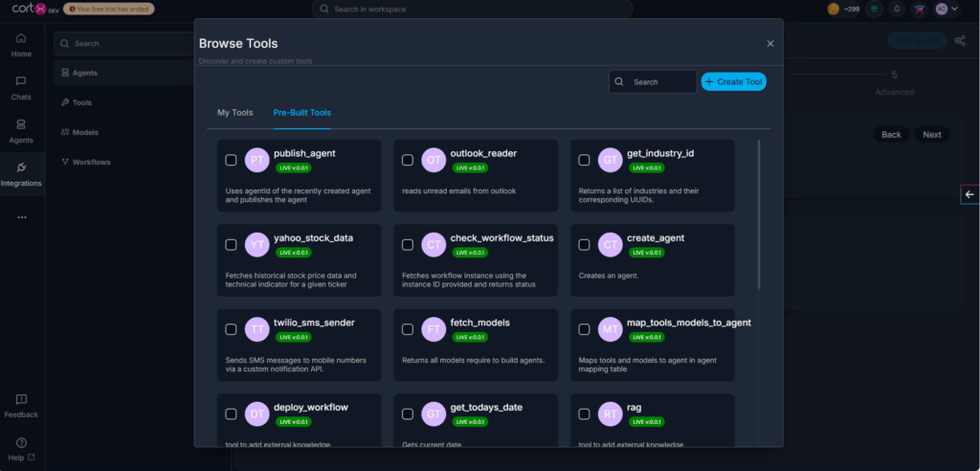Click the share icon beside Test Agent

tap(959, 40)
